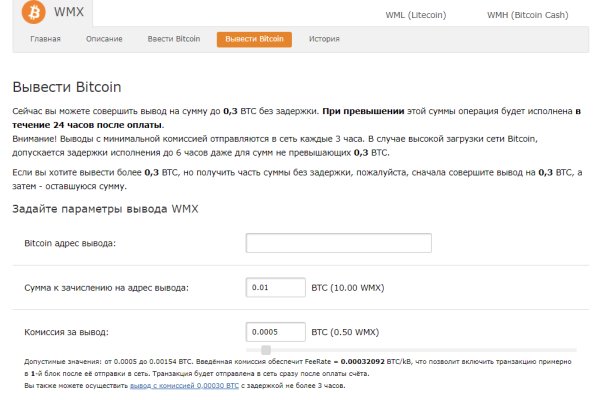Click the far right end of the commission slider track
The width and height of the screenshot is (600, 400).
coord(575,349)
